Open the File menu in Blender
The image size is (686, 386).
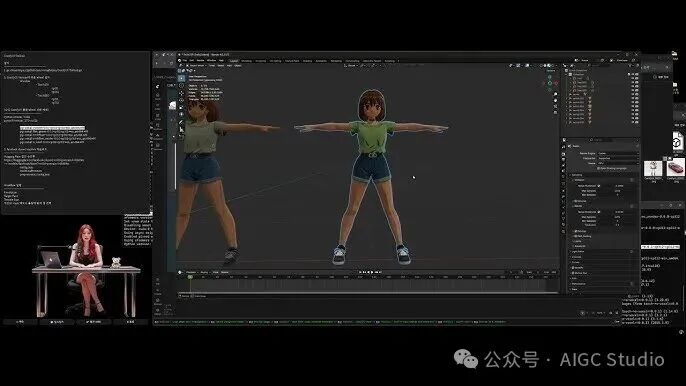click(x=185, y=60)
